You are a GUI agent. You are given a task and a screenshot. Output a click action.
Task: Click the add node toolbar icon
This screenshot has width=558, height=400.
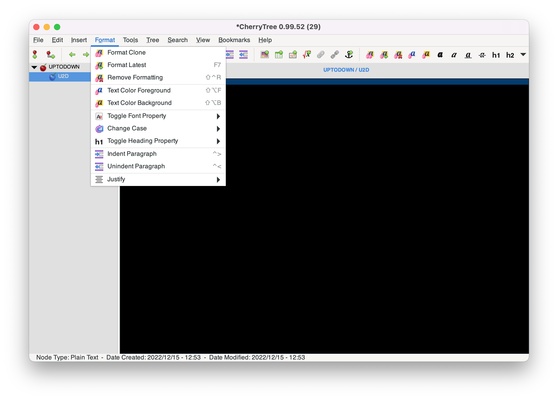35,54
